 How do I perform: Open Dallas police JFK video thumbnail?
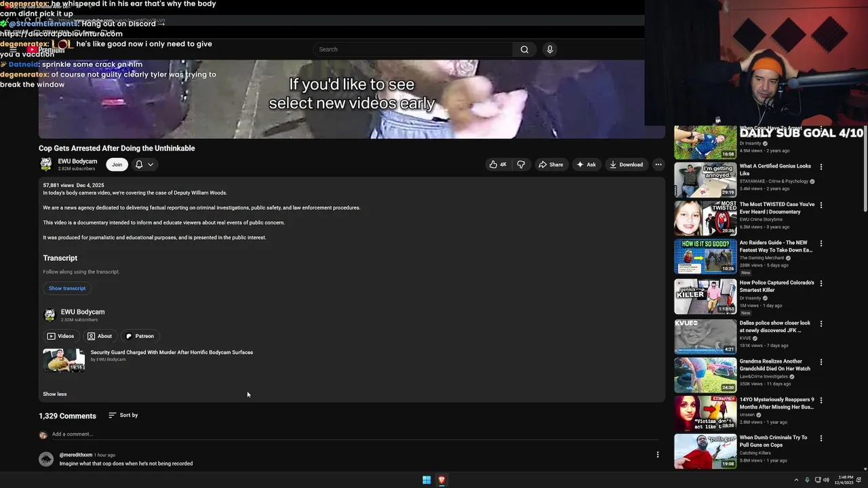pyautogui.click(x=705, y=337)
